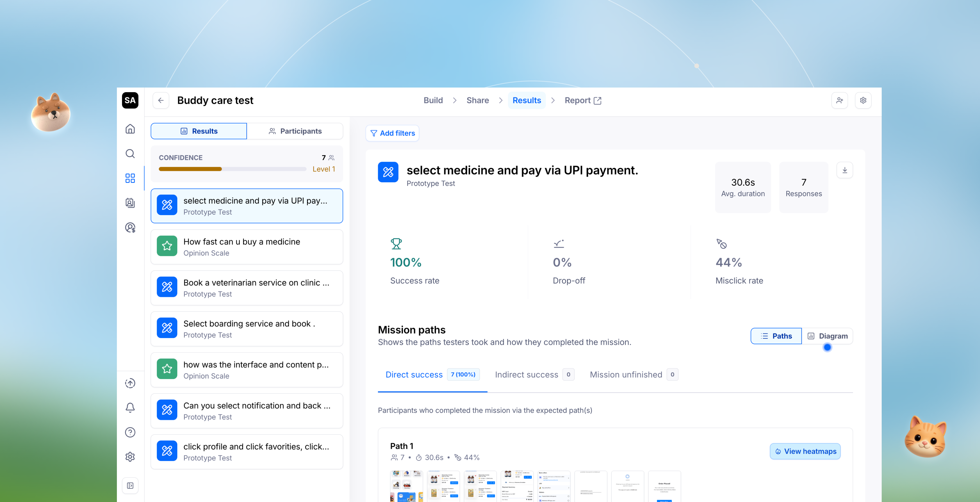Open the Home sidebar icon

[x=130, y=129]
